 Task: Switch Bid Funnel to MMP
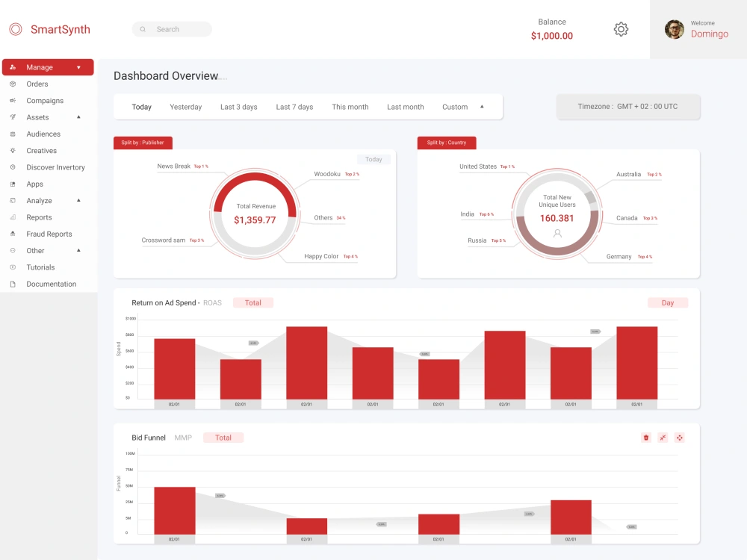[183, 438]
